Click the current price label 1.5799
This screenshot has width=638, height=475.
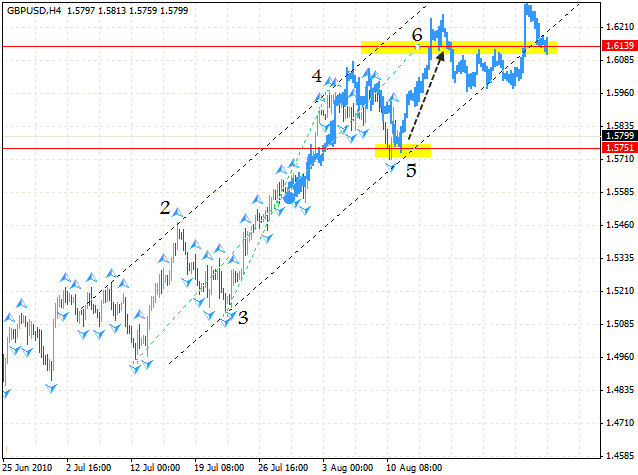click(620, 136)
